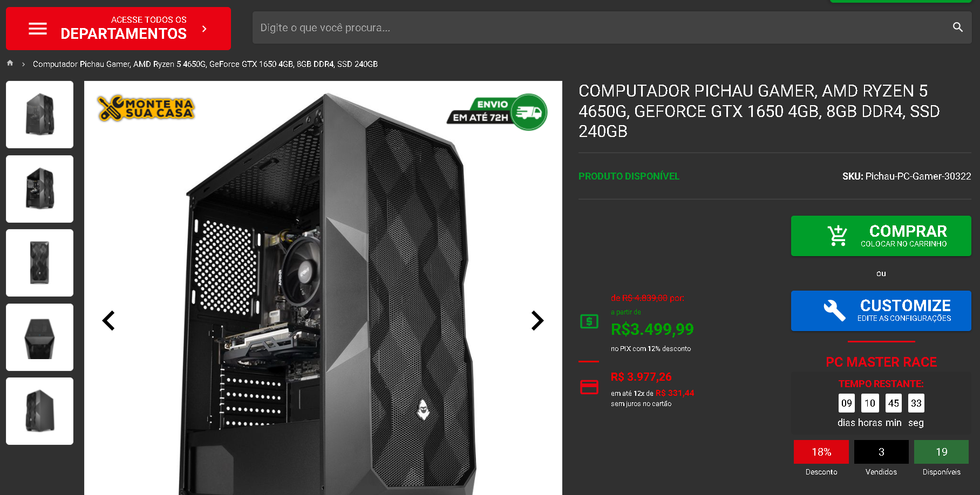Click the wrench icon on Customize button

[x=834, y=311]
